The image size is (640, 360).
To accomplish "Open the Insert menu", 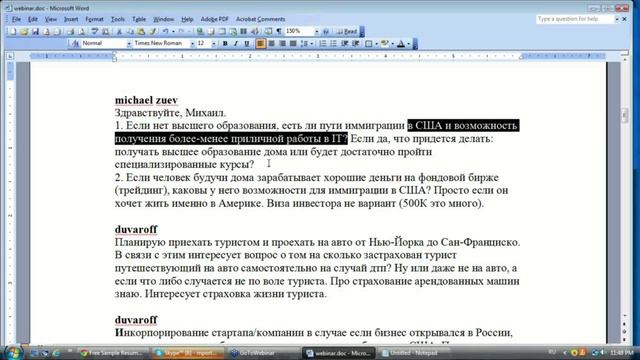I will (x=71, y=19).
